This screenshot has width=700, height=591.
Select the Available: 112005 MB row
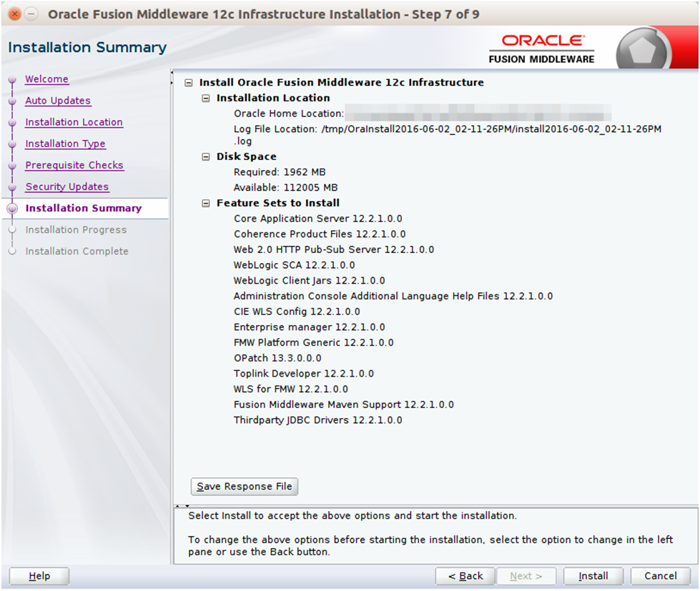(x=286, y=187)
